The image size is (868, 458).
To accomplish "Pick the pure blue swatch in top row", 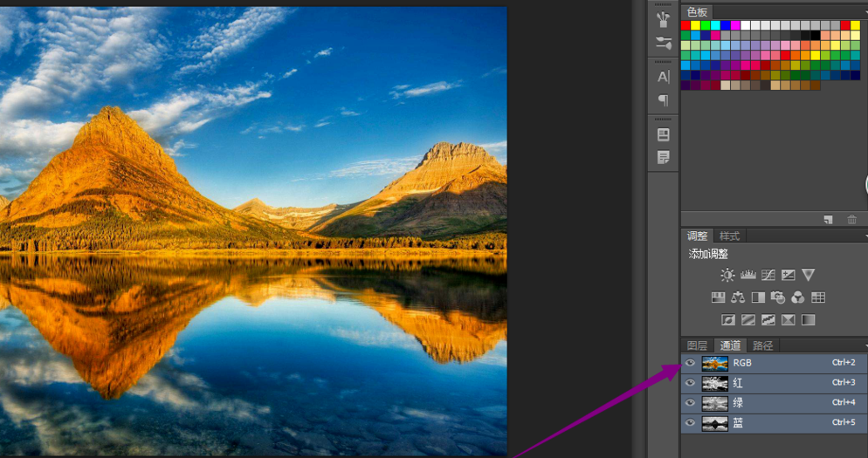I will 725,25.
